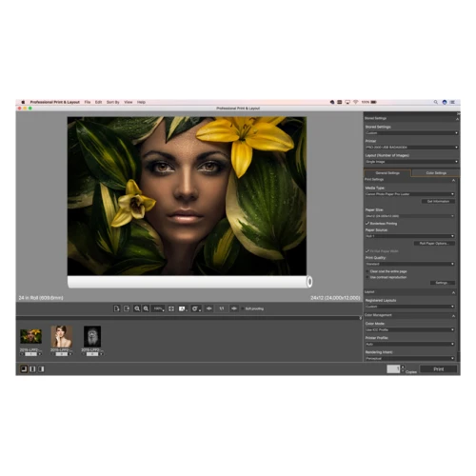
Task: Select the middle view layout icon
Action: (x=32, y=368)
